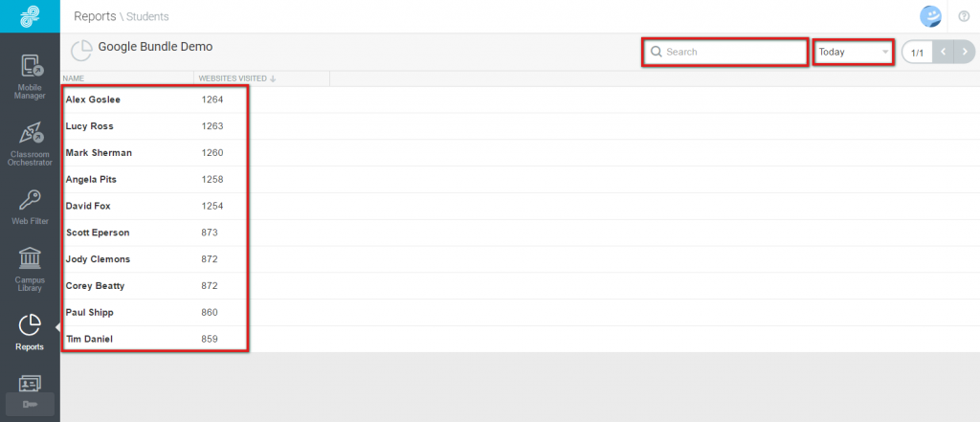This screenshot has height=422, width=980.
Task: Open the Alex Goslee student row
Action: coord(520,100)
